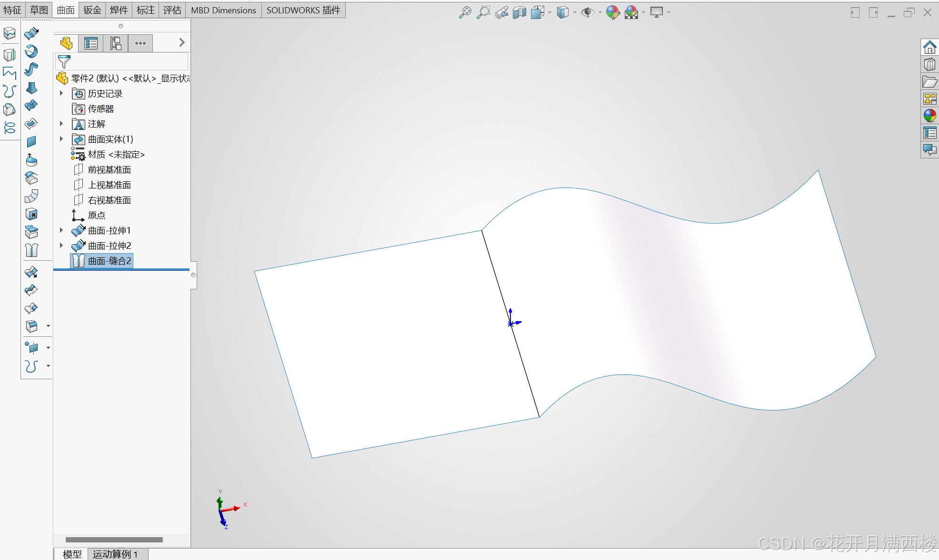The height and width of the screenshot is (560, 939).
Task: Select the Untrim Surface tool
Action: (31, 308)
